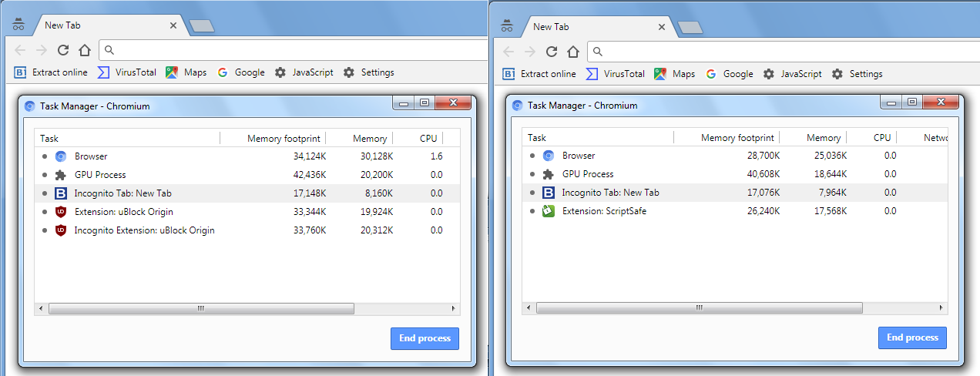Click the 34,124K memory footprint value
The width and height of the screenshot is (980, 376).
(309, 156)
